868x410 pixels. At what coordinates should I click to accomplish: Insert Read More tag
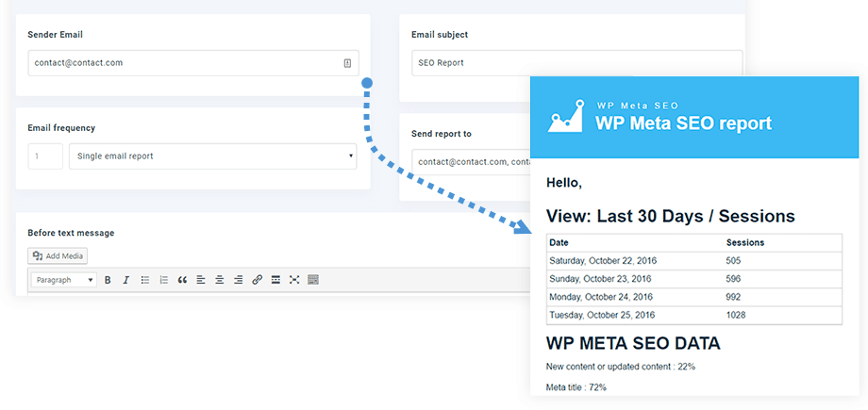275,280
